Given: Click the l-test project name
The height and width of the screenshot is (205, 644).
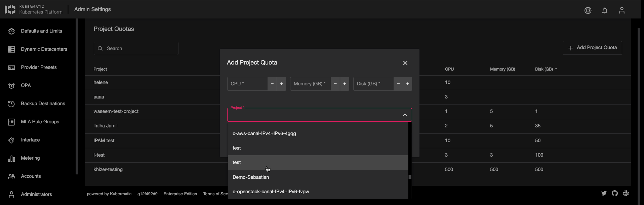Looking at the screenshot, I should click(99, 155).
